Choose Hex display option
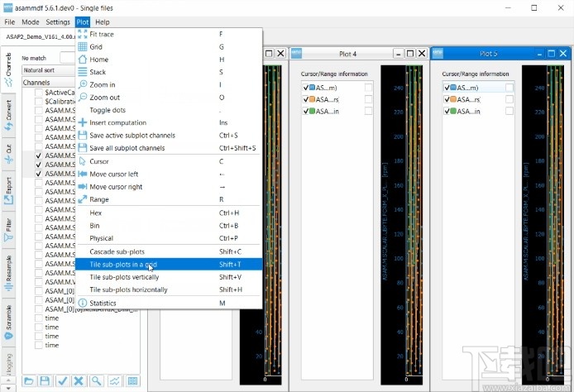This screenshot has width=574, height=392. 169,213
